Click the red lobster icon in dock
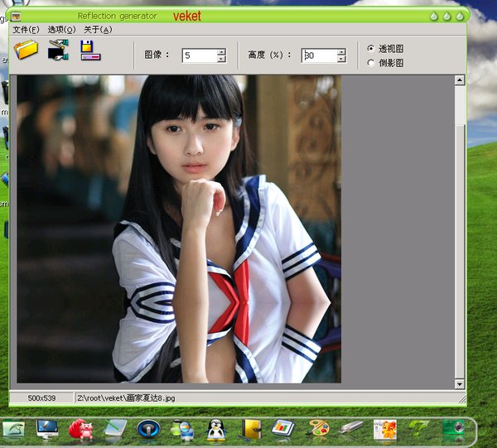 click(x=80, y=429)
